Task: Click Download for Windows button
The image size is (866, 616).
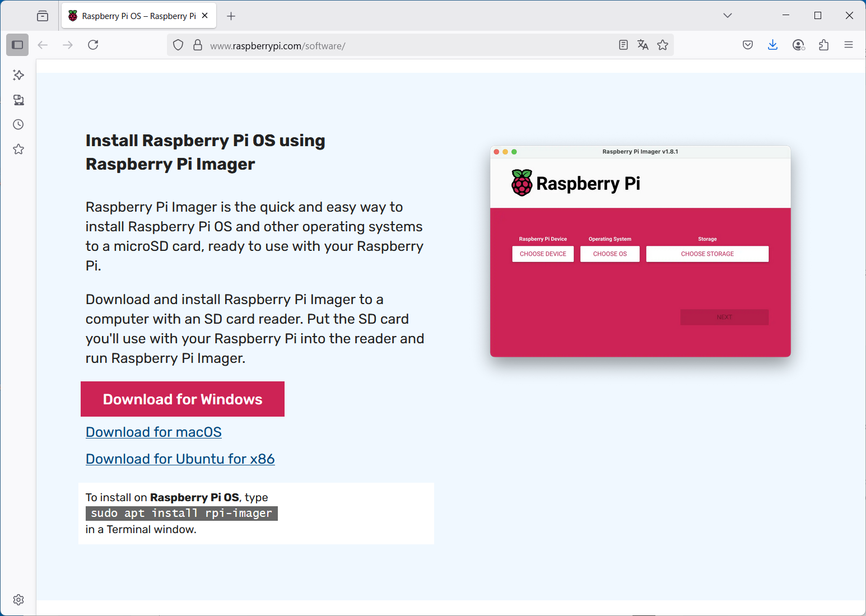Action: pos(183,399)
